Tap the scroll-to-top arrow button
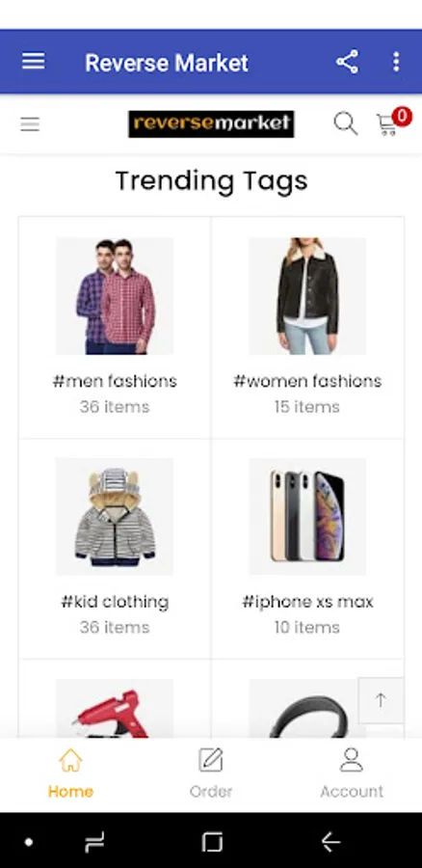This screenshot has width=422, height=868. click(x=381, y=700)
